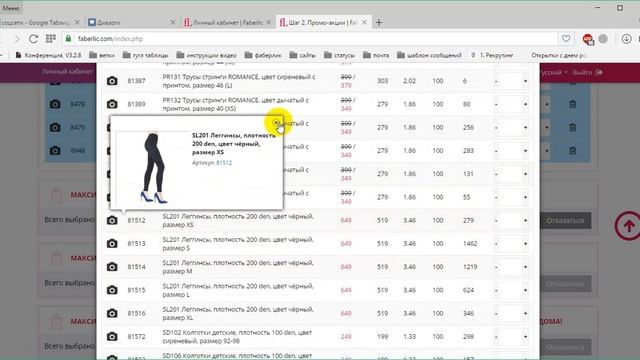Image resolution: width=640 pixels, height=360 pixels.
Task: Click the leggings product thumbnail image
Action: pyautogui.click(x=153, y=168)
